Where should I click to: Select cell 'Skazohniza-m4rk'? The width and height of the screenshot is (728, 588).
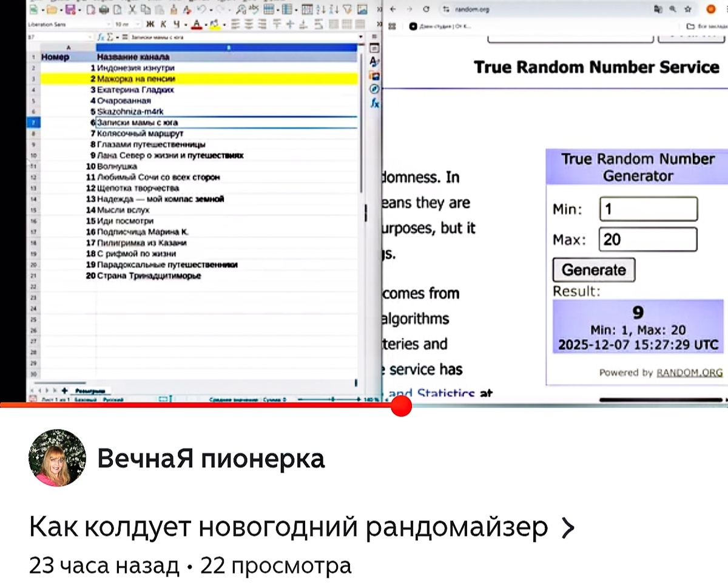[x=227, y=112]
